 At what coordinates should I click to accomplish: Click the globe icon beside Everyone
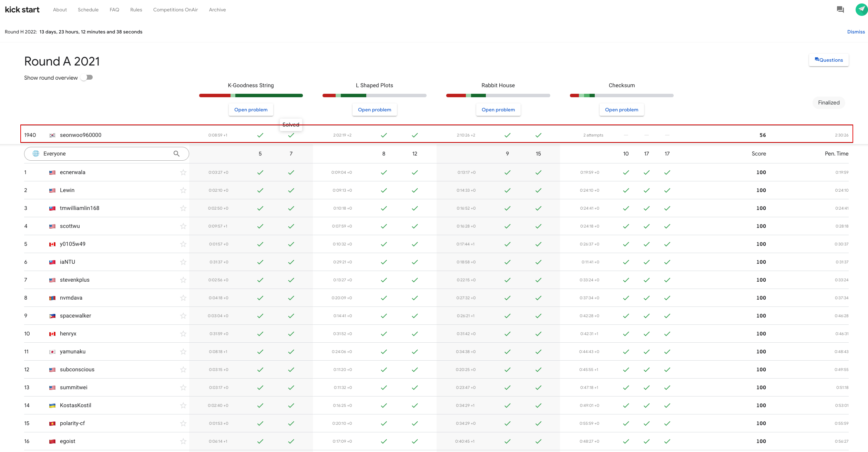pyautogui.click(x=36, y=154)
